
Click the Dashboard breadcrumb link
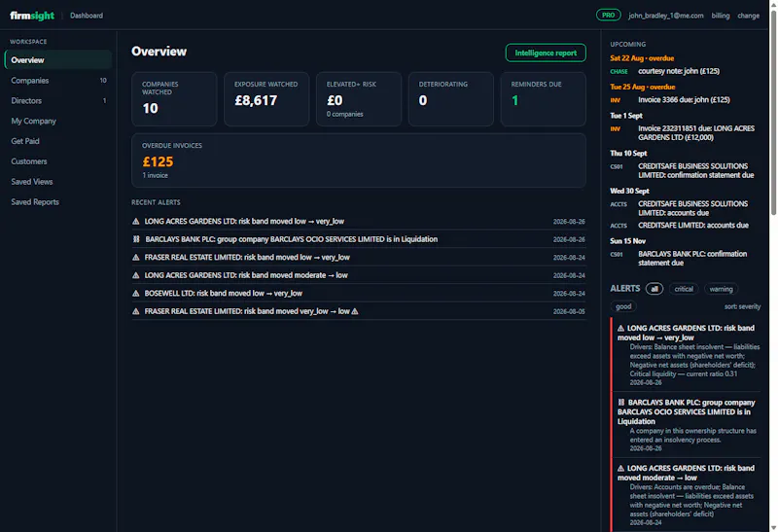coord(87,16)
